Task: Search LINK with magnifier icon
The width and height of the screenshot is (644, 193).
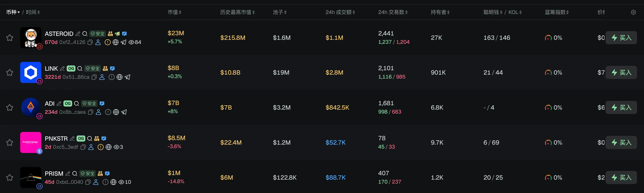Action: (80, 68)
